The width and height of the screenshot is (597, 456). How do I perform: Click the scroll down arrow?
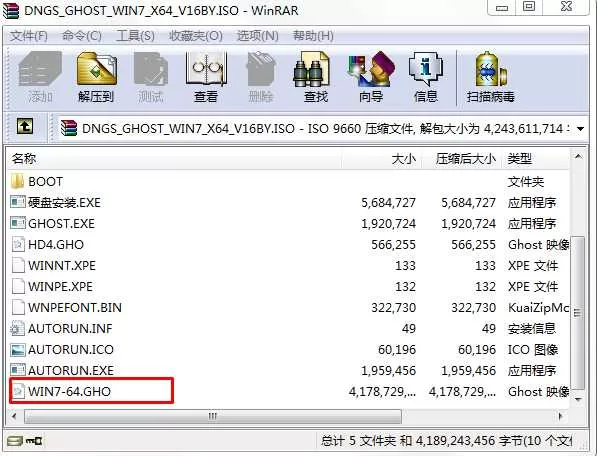578,399
